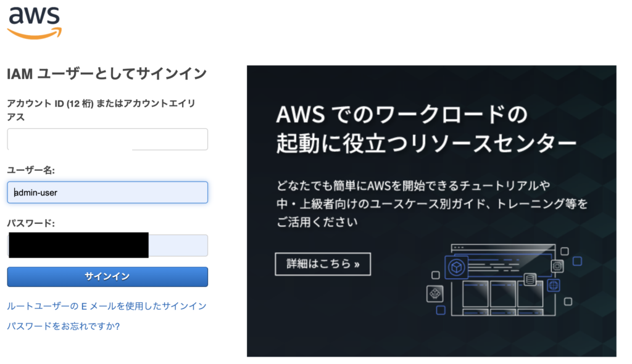Click the processor chip icon
Image resolution: width=632 pixels, height=364 pixels.
tap(557, 266)
